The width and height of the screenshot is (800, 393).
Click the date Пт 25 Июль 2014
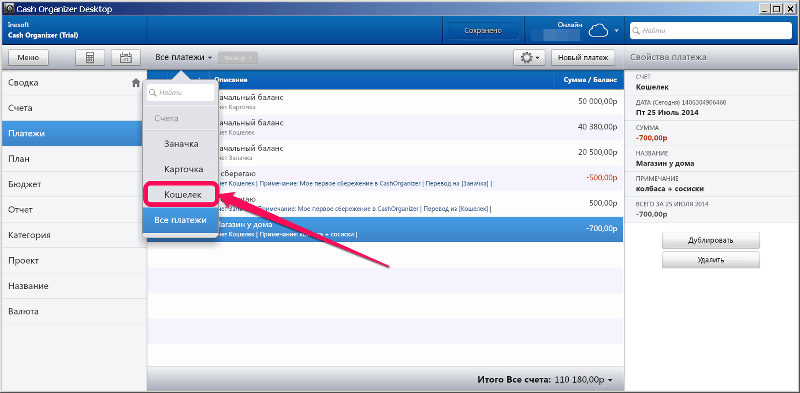click(x=668, y=113)
